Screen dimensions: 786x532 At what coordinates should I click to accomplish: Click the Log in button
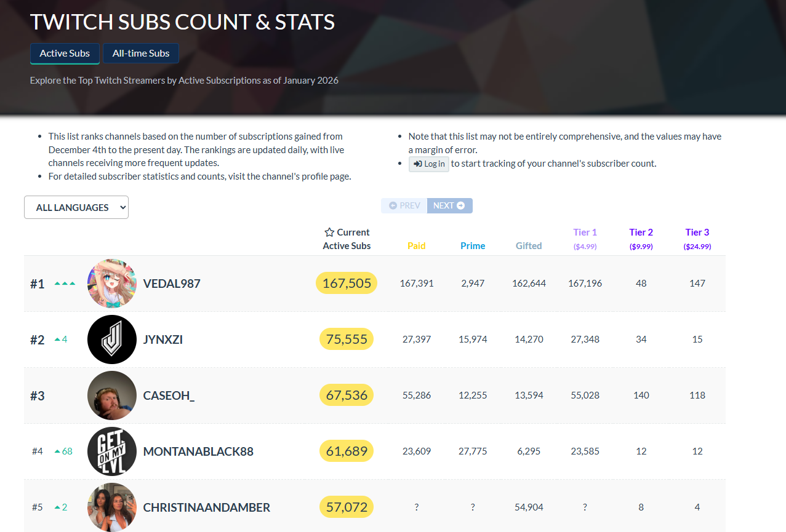pos(429,164)
